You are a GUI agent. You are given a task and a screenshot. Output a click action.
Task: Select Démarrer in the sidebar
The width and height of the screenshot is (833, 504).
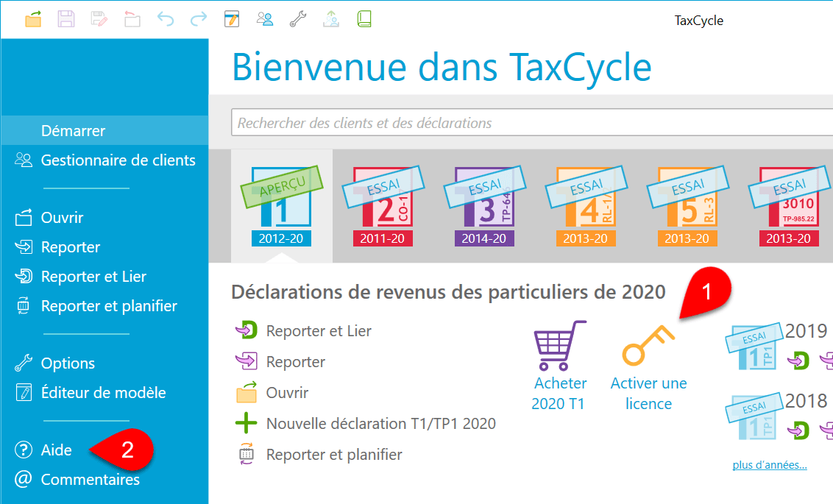104,131
